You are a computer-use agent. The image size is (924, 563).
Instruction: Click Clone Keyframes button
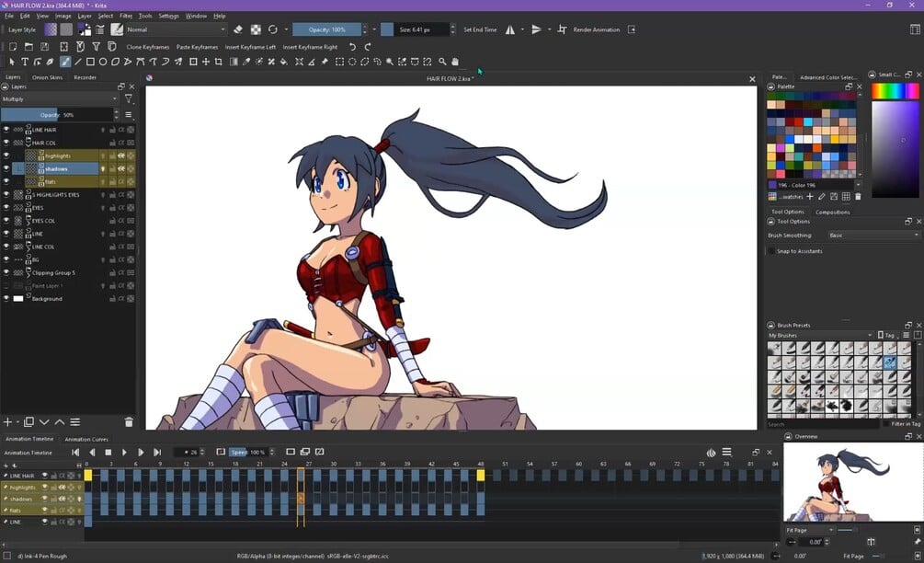pos(147,47)
